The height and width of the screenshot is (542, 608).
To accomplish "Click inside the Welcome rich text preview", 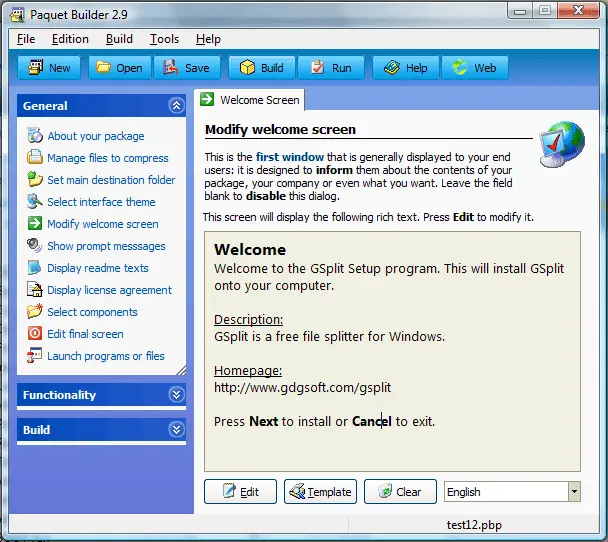I will [x=392, y=351].
